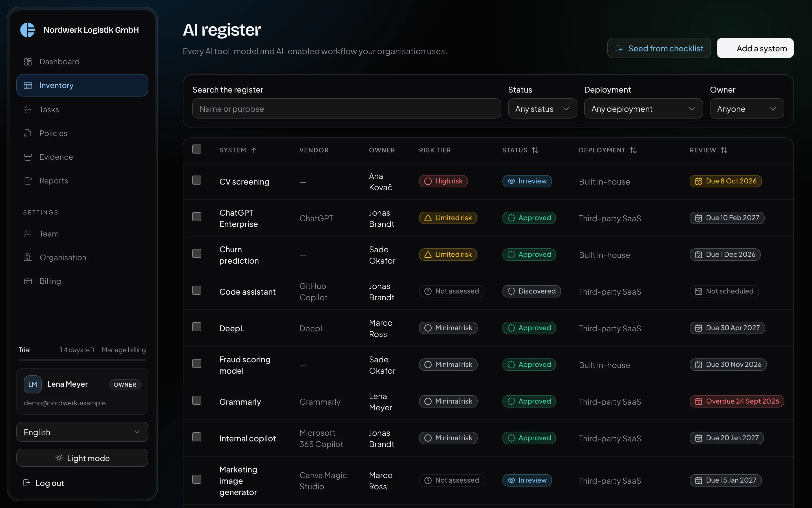Click Manage billing link
This screenshot has height=508, width=812.
[x=124, y=350]
